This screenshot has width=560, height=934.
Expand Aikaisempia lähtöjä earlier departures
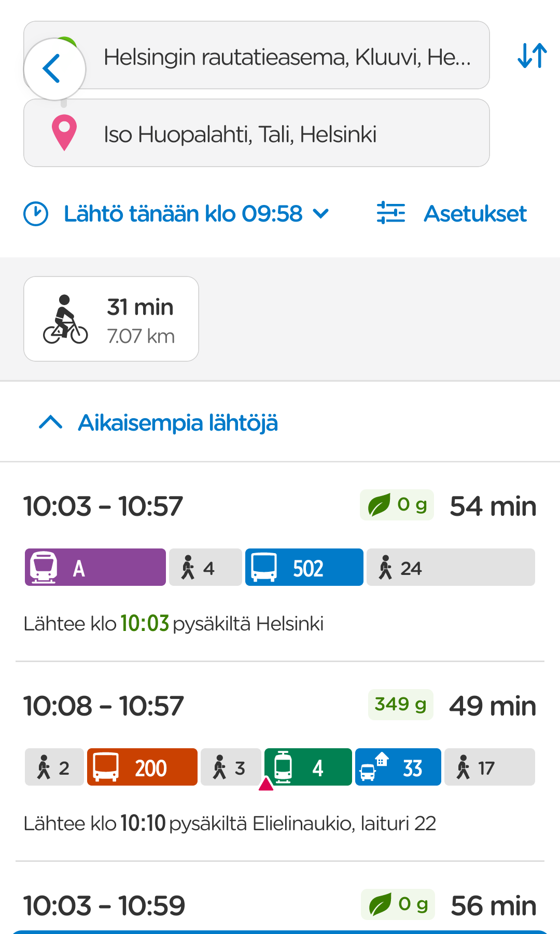158,422
